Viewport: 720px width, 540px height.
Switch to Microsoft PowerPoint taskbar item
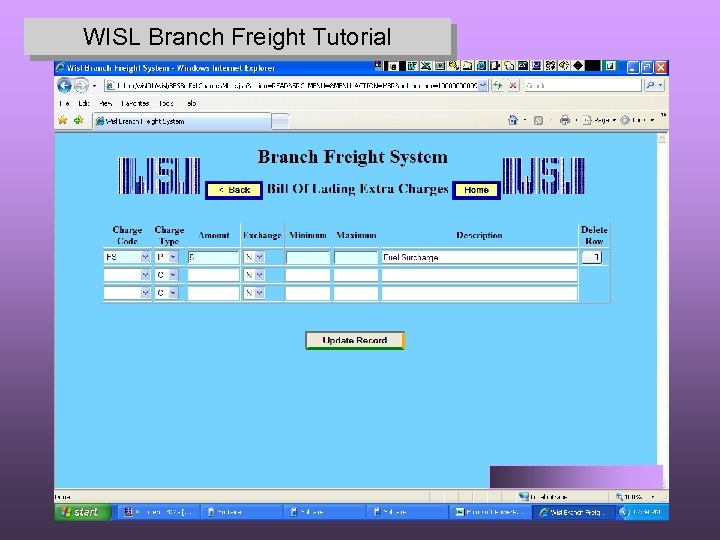point(490,512)
